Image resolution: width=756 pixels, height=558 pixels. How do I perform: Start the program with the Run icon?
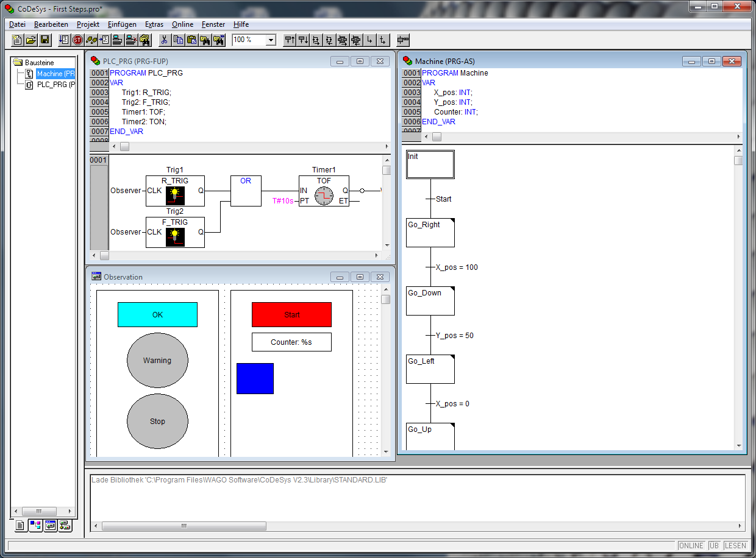[x=64, y=40]
